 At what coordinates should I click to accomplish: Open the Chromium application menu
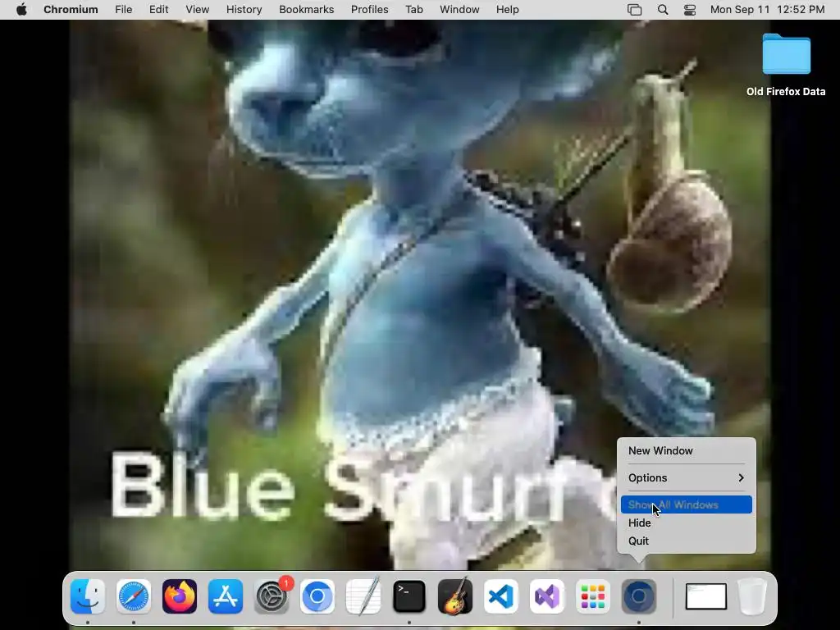71,10
